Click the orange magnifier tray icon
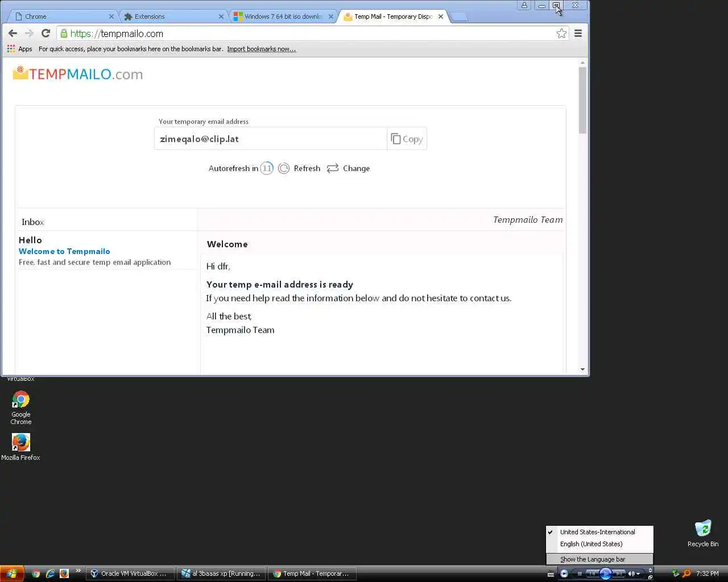 [686, 573]
